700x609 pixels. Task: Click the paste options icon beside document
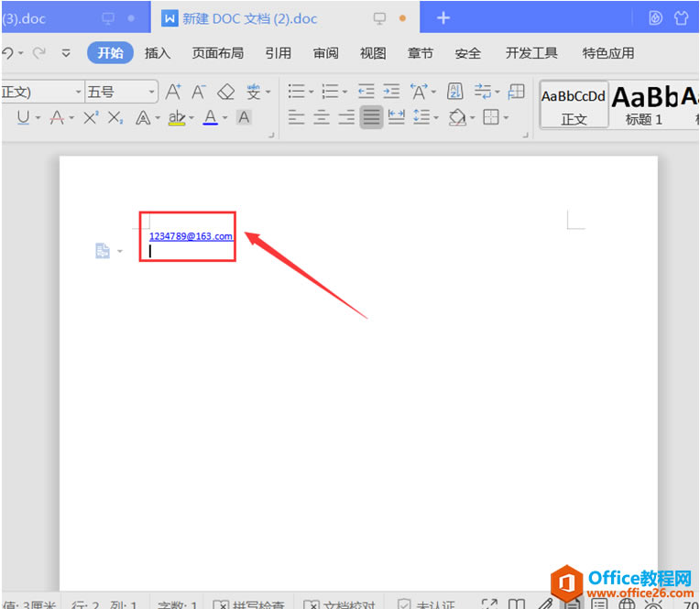click(x=103, y=251)
